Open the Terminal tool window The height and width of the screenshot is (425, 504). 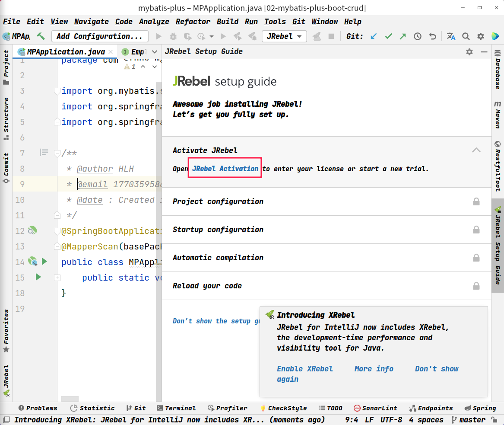[x=176, y=408]
